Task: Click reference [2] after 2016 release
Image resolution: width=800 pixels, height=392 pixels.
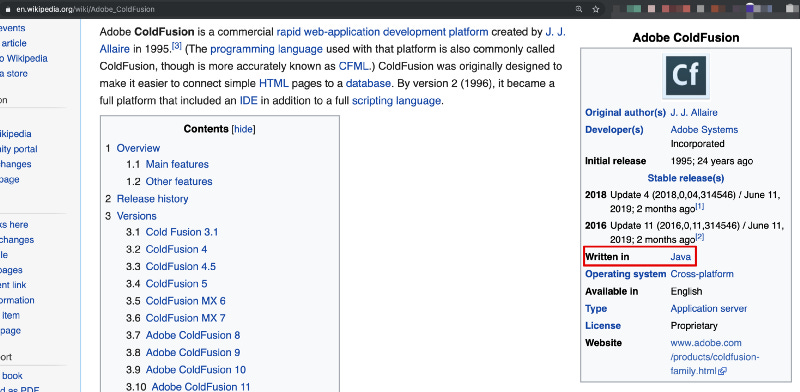Action: tap(700, 236)
